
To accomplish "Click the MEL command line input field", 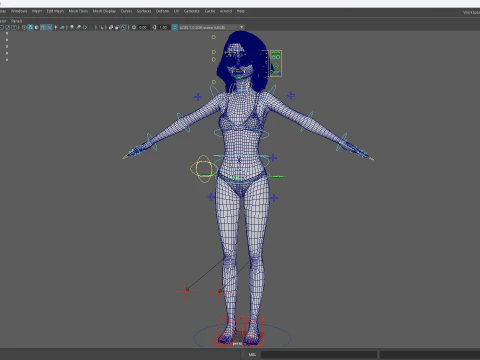I will (319, 354).
